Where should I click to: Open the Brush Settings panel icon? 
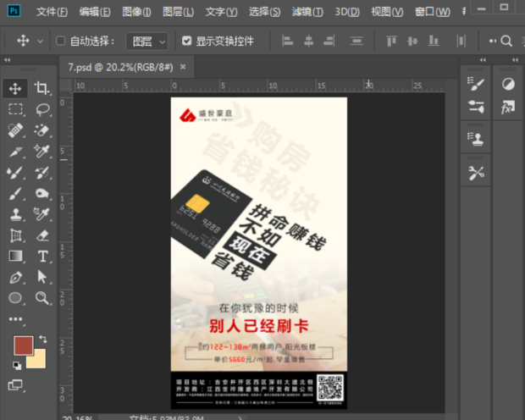point(476,83)
